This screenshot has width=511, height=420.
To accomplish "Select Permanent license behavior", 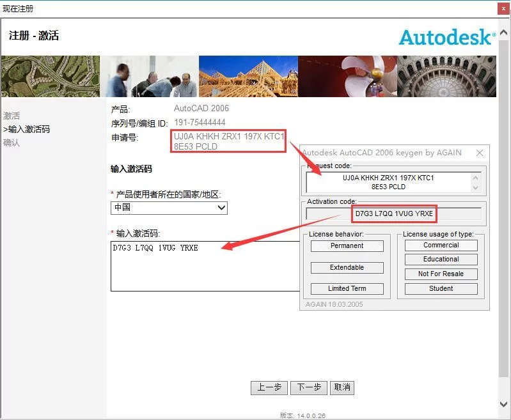I will coord(347,246).
